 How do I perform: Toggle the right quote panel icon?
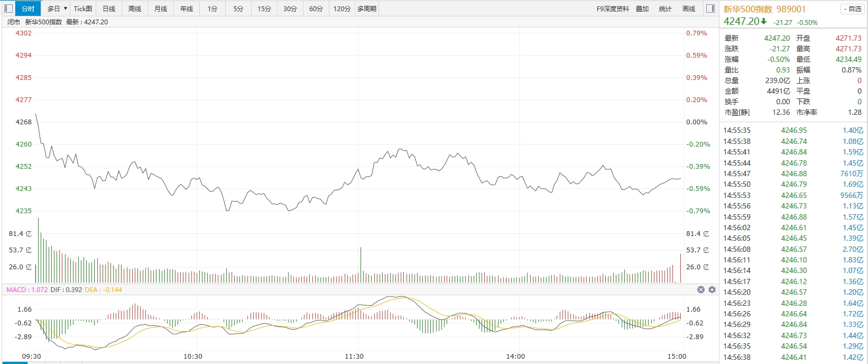710,8
